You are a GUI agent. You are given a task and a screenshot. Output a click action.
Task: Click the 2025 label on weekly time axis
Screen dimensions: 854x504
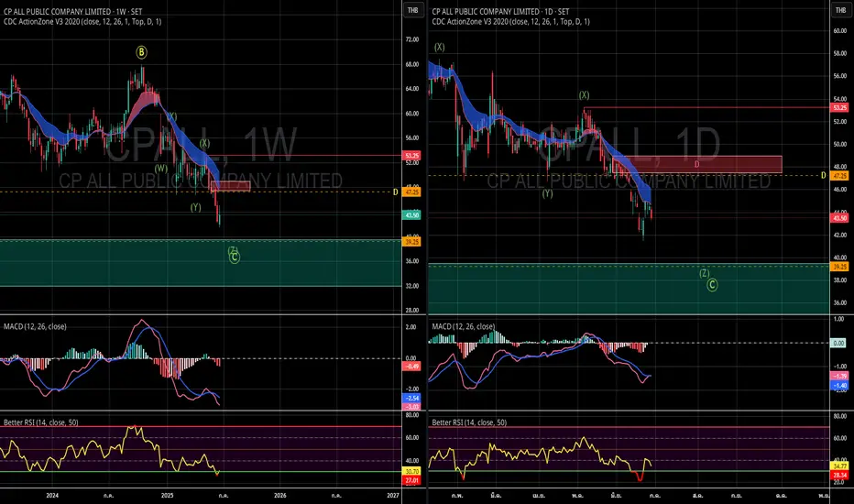pyautogui.click(x=167, y=495)
